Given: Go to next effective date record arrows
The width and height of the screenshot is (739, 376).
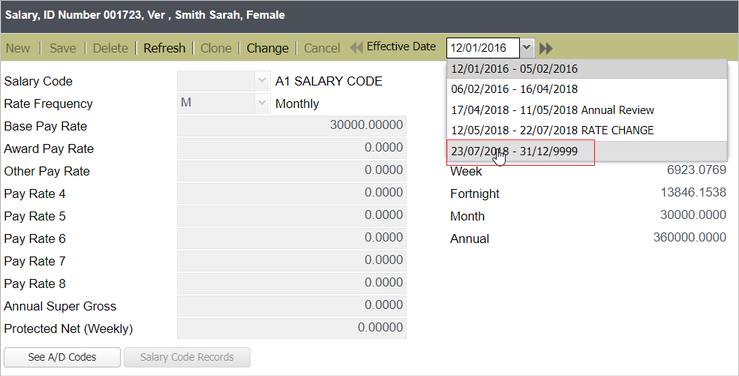Looking at the screenshot, I should 546,48.
